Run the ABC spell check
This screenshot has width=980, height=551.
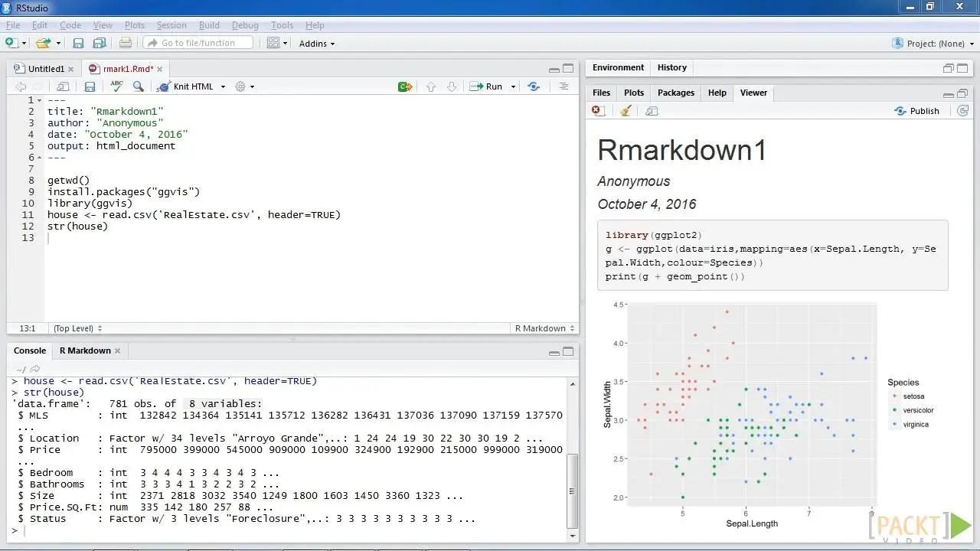pos(116,86)
